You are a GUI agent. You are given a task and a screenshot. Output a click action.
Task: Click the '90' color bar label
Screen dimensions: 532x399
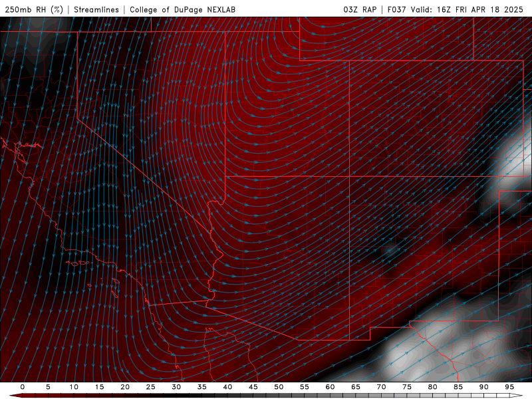pos(483,387)
